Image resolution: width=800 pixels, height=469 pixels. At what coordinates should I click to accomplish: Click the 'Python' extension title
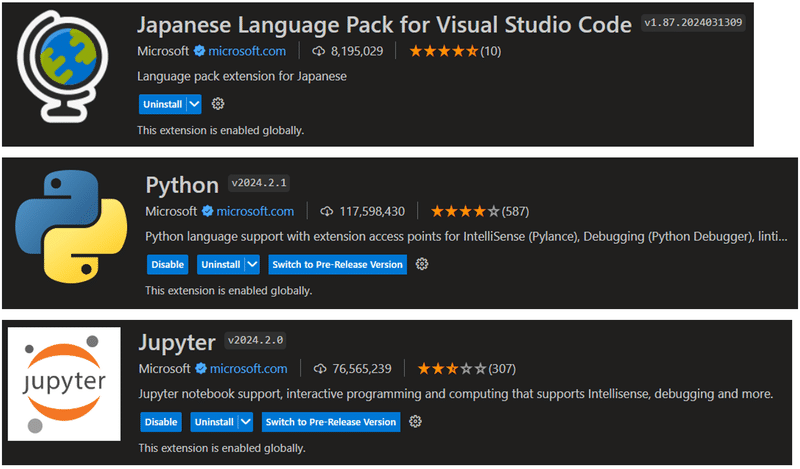tap(182, 185)
